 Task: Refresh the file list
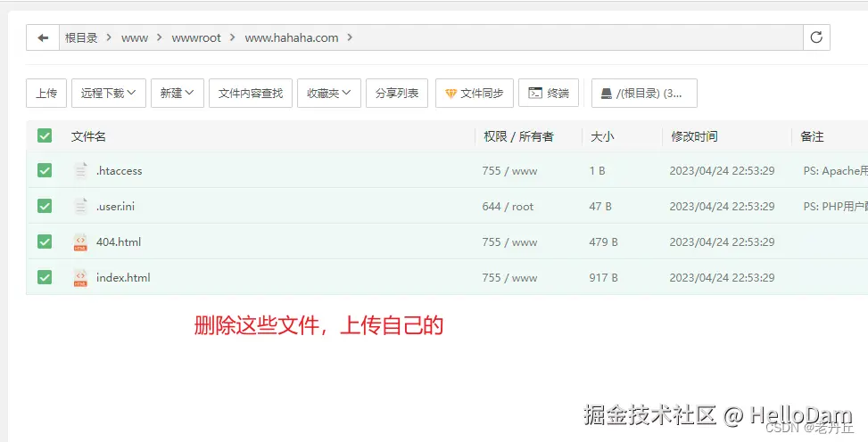(x=816, y=37)
